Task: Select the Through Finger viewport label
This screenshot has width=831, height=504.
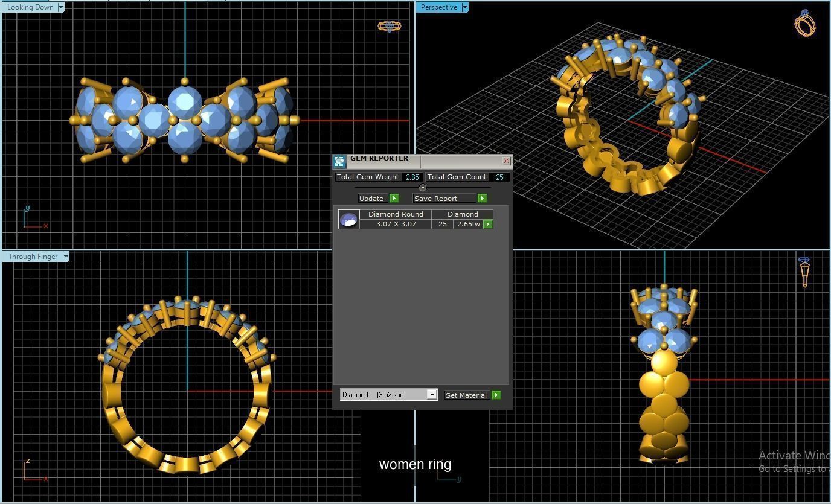Action: pos(33,257)
